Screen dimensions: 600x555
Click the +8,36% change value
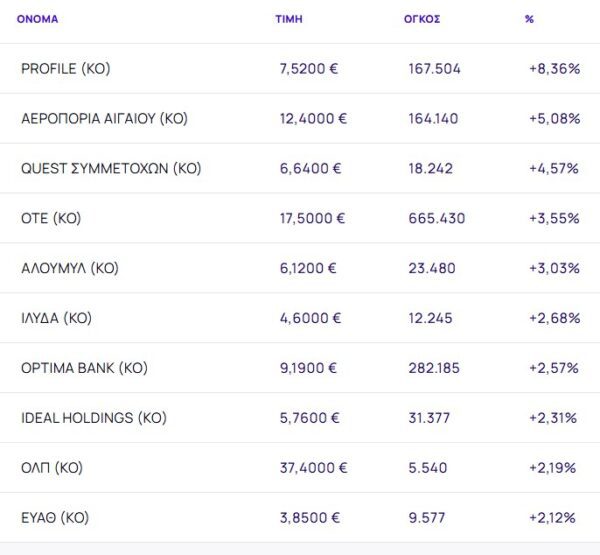[553, 68]
